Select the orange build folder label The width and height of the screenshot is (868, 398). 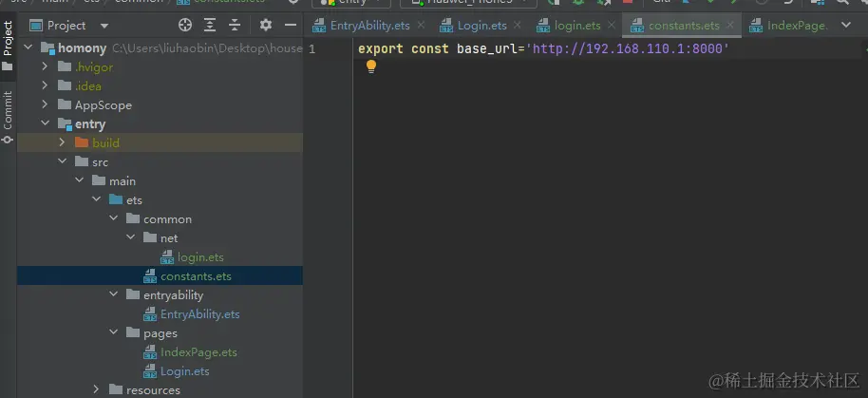point(105,142)
